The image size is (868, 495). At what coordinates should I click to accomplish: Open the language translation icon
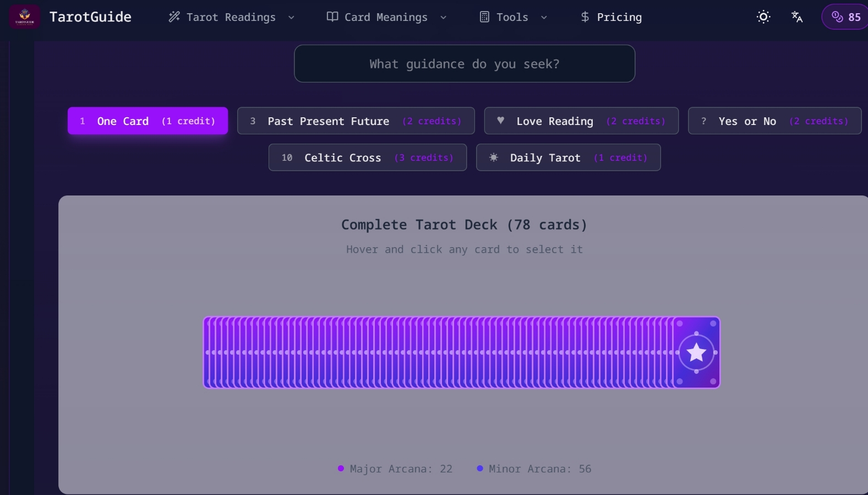point(797,17)
